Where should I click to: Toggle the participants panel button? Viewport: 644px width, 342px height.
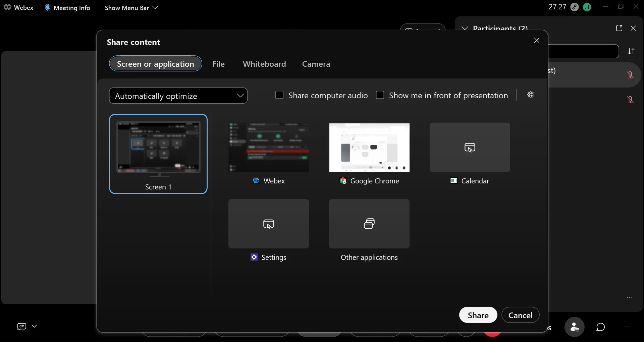574,327
